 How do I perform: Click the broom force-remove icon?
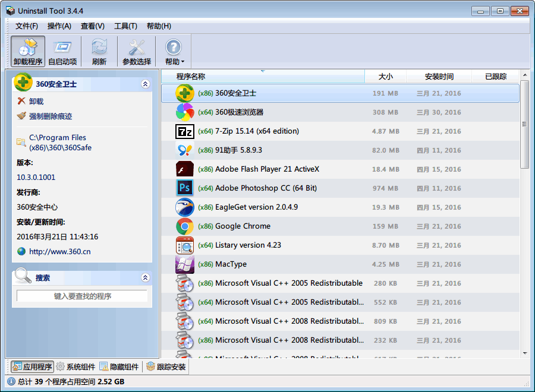click(x=21, y=116)
